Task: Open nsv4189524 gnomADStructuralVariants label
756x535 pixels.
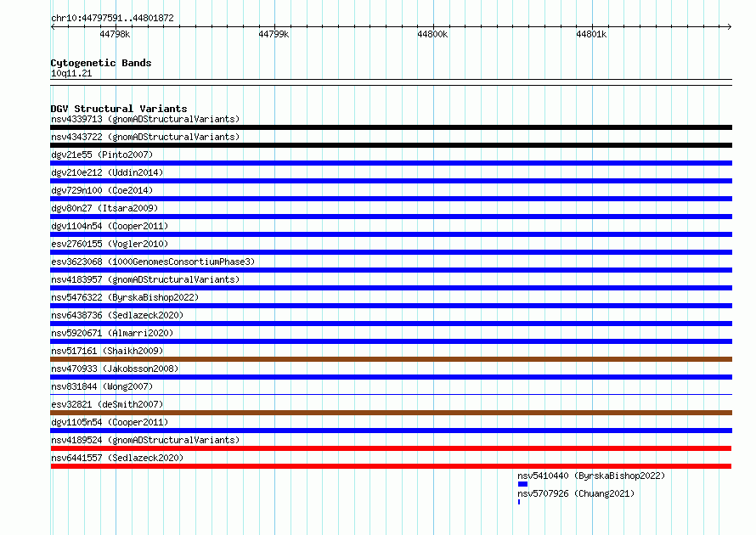Action: (145, 440)
